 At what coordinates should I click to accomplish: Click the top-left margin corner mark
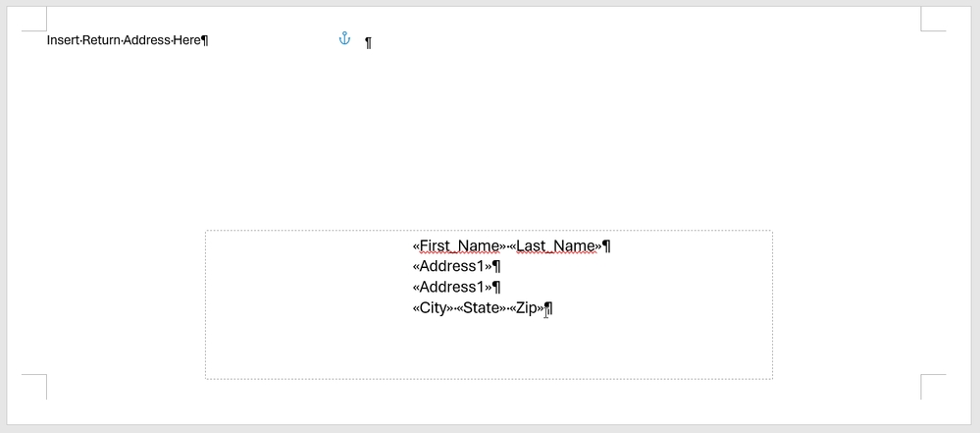point(34,19)
